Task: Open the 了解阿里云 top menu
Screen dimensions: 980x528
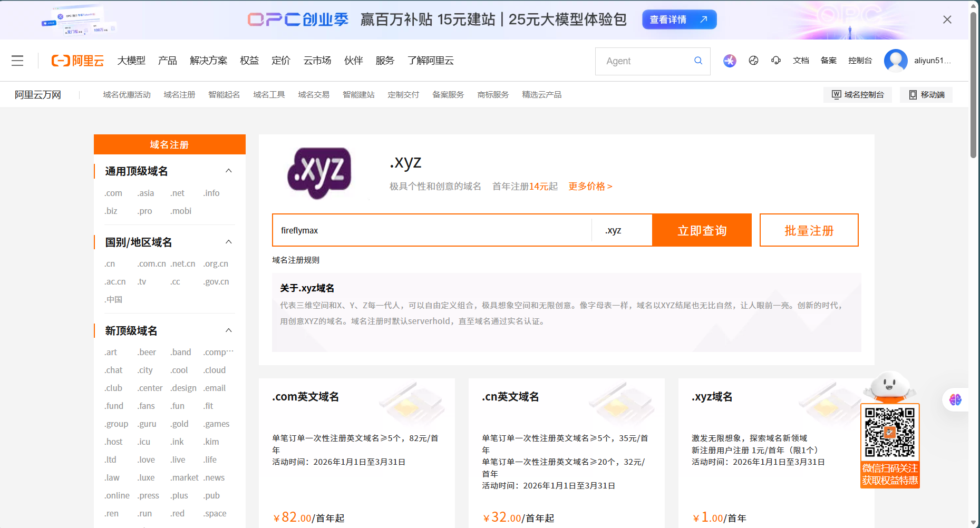Action: pyautogui.click(x=431, y=61)
